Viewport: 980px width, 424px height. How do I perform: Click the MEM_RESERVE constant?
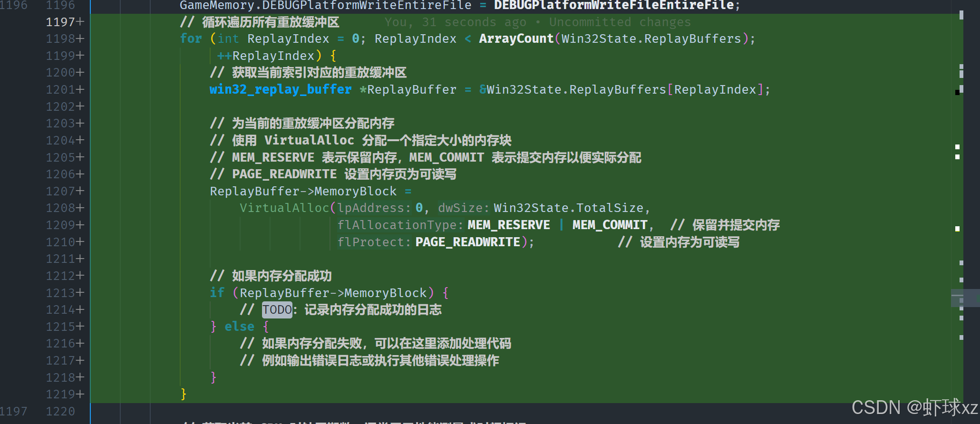tap(509, 225)
